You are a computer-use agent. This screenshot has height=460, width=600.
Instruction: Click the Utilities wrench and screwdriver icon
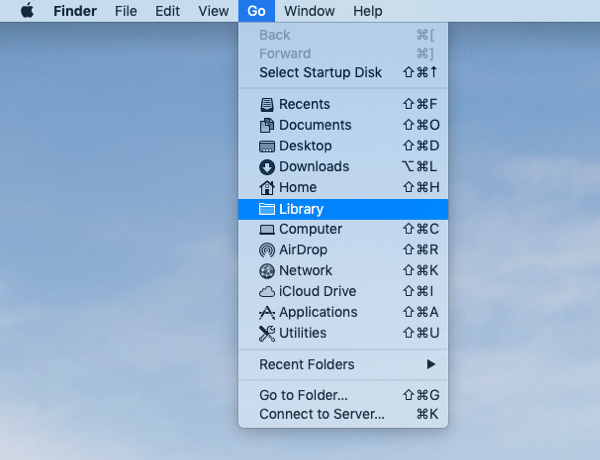tap(267, 333)
